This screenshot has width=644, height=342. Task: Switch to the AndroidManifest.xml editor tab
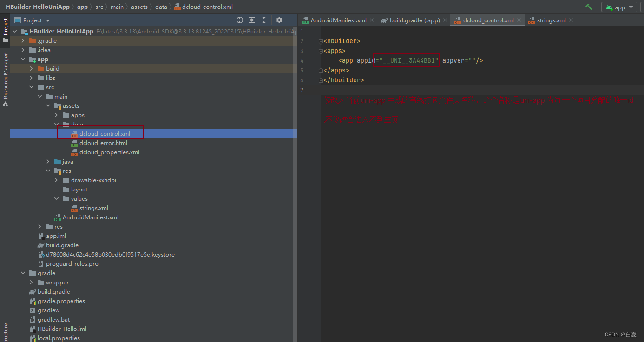338,20
